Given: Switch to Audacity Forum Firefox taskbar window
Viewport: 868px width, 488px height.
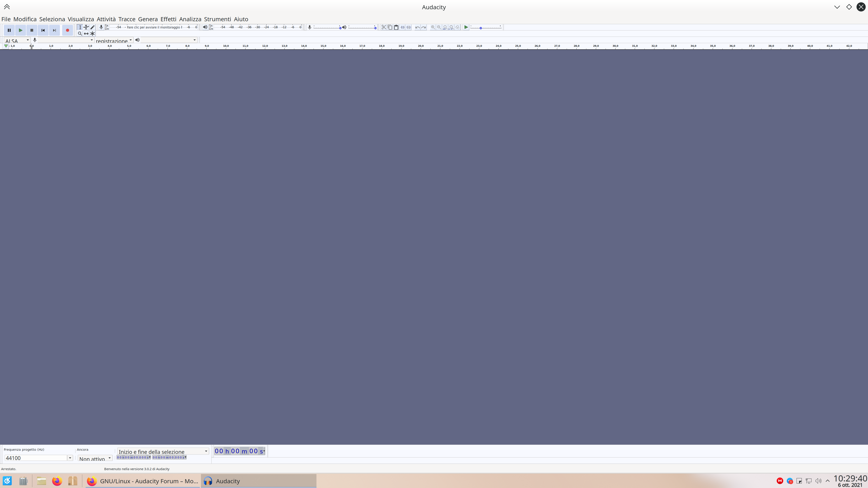Looking at the screenshot, I should (x=143, y=481).
